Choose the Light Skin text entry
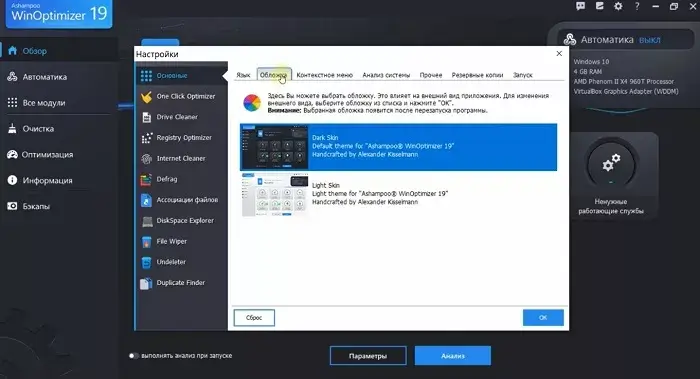 point(379,194)
